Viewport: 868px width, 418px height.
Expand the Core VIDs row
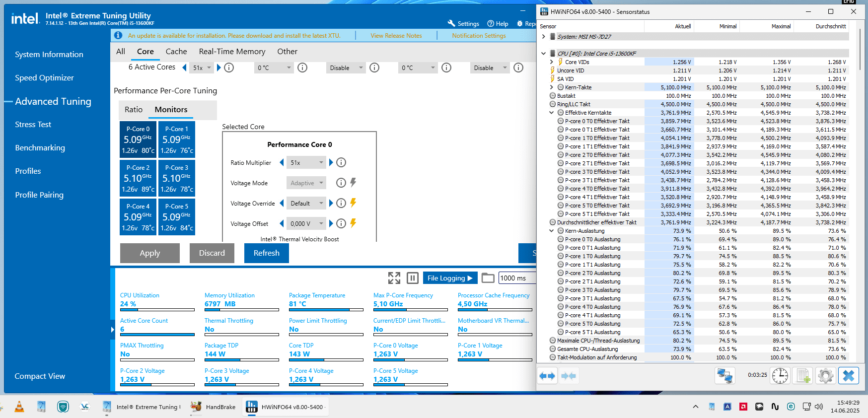click(551, 62)
